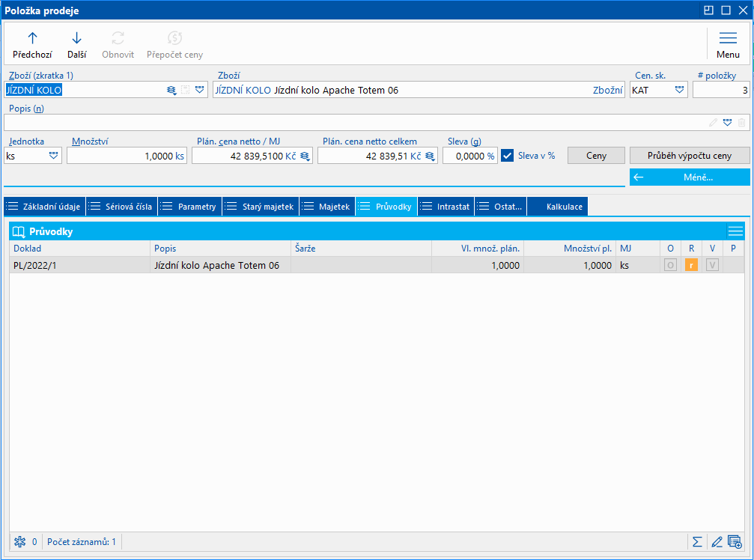This screenshot has width=754, height=560.
Task: Click layers icon in Plán. cena netto / MJ
Action: [x=305, y=156]
